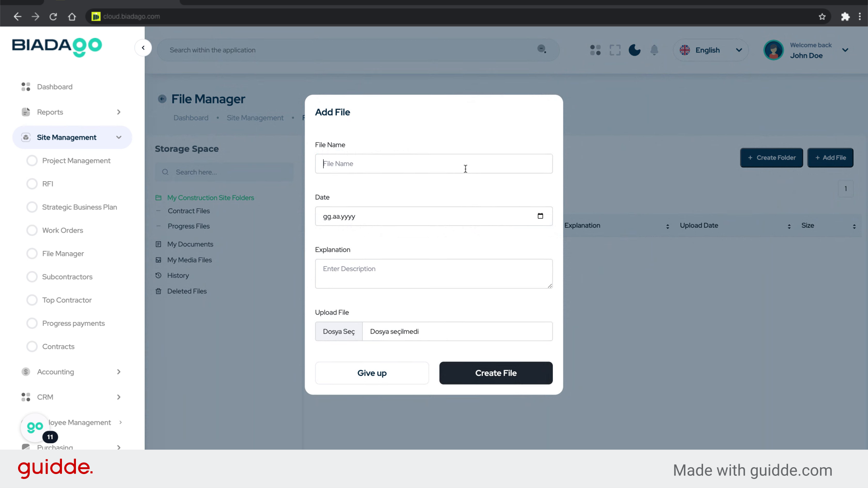
Task: Bookmark page with browser star icon
Action: pyautogui.click(x=822, y=17)
